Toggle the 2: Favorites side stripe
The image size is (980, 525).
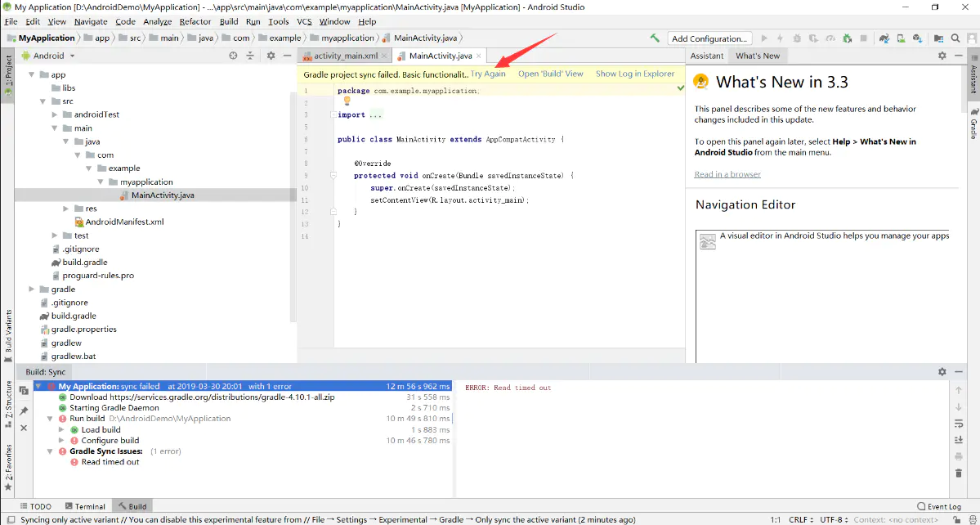[8, 467]
